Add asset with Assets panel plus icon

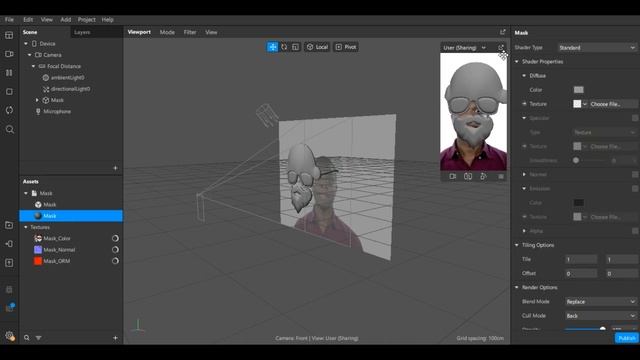[115, 338]
